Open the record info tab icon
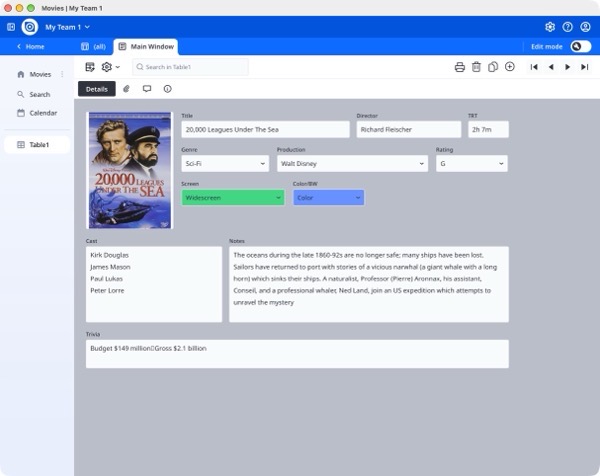Screen dimensions: 600x476 pyautogui.click(x=168, y=89)
